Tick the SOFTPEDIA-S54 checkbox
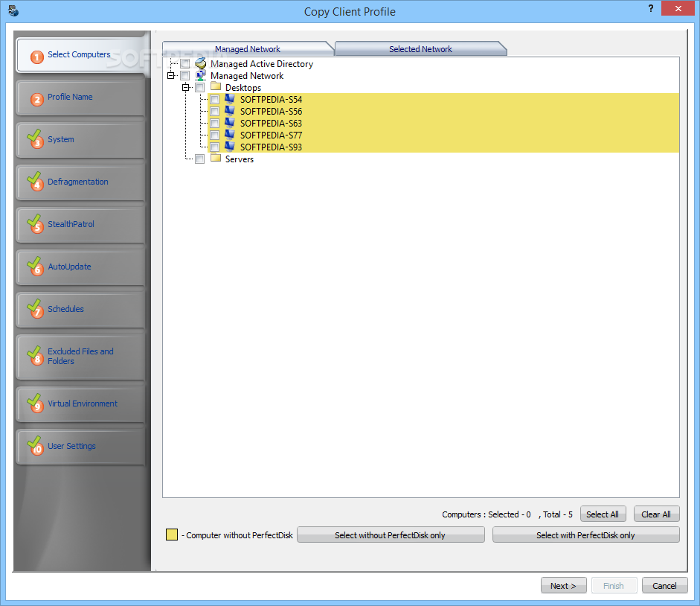Screen dimensions: 700x606 point(215,99)
